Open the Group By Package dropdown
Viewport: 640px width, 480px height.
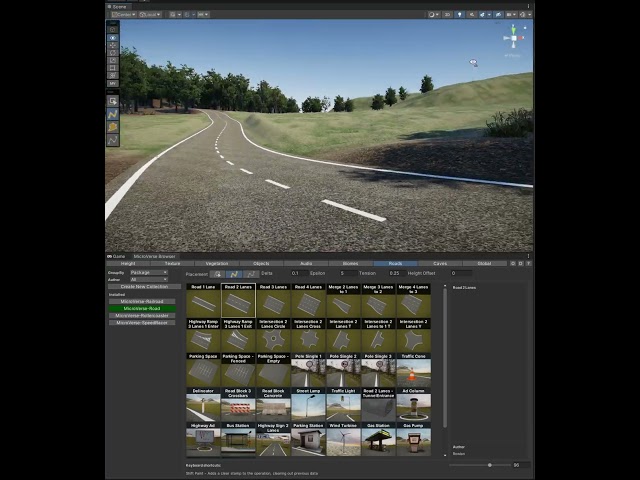[149, 272]
